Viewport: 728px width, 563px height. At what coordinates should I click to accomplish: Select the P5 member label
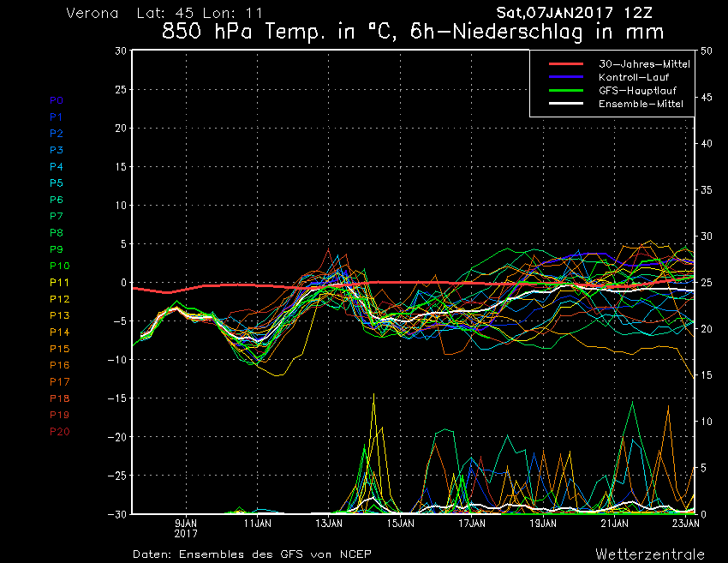click(56, 183)
